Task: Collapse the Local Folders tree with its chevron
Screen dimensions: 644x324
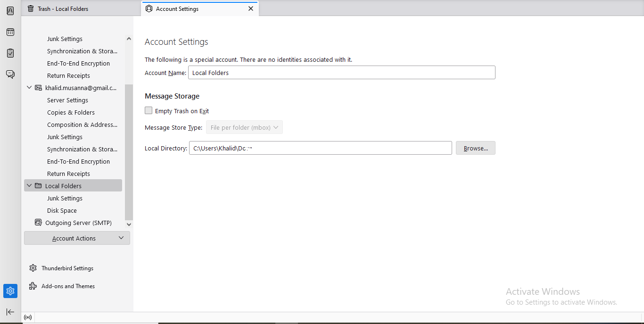Action: tap(29, 185)
